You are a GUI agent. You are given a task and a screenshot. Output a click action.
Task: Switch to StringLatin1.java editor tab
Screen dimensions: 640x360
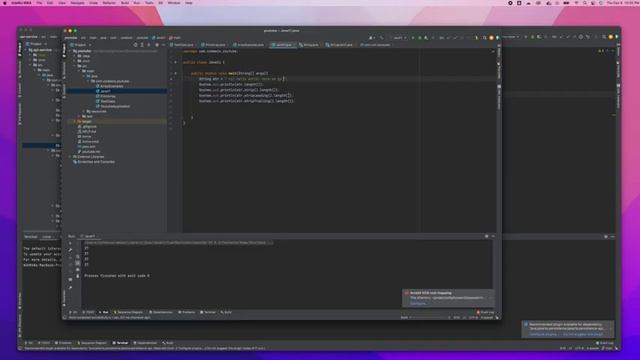pyautogui.click(x=340, y=45)
